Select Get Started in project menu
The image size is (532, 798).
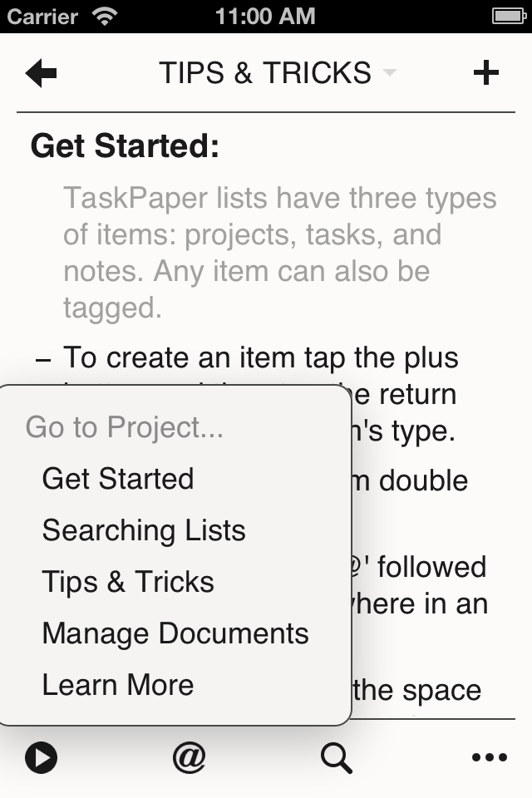pos(118,479)
